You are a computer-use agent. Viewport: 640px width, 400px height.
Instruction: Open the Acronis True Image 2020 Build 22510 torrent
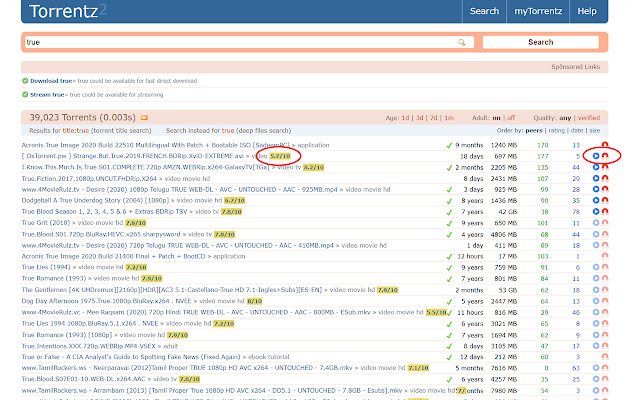[x=155, y=145]
